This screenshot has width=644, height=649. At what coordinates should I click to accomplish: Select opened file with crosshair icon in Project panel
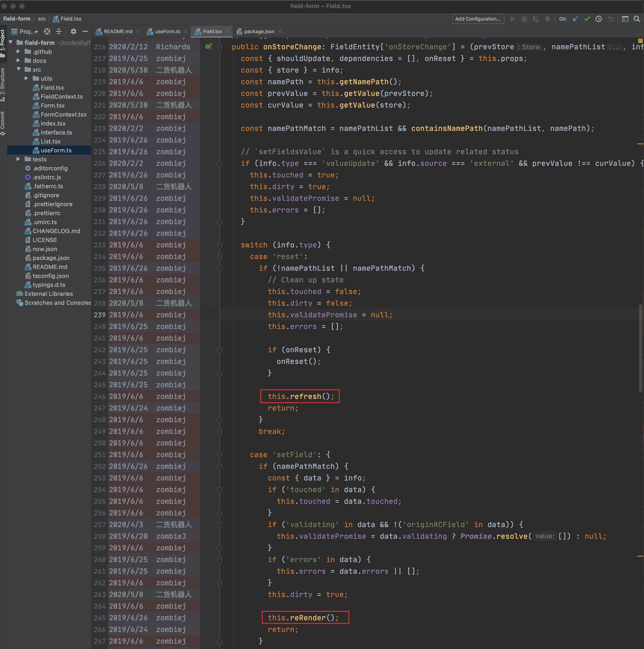coord(47,31)
